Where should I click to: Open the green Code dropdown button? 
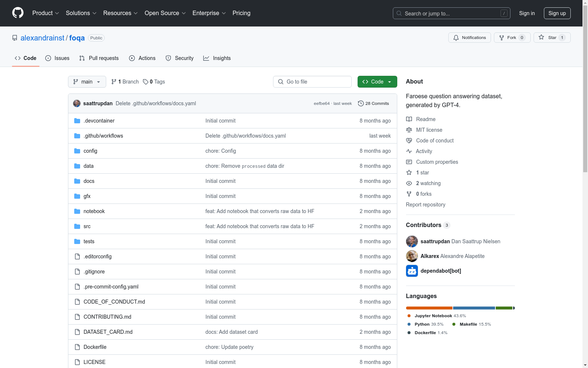pyautogui.click(x=377, y=82)
